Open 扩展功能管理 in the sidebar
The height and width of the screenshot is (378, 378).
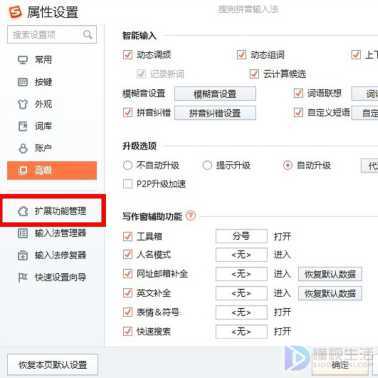(53, 211)
